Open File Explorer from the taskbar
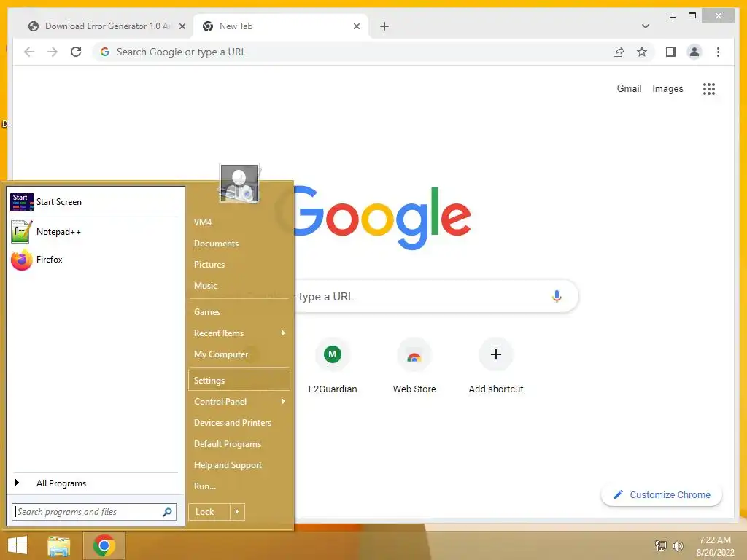Screen dimensions: 747x560 [59, 545]
